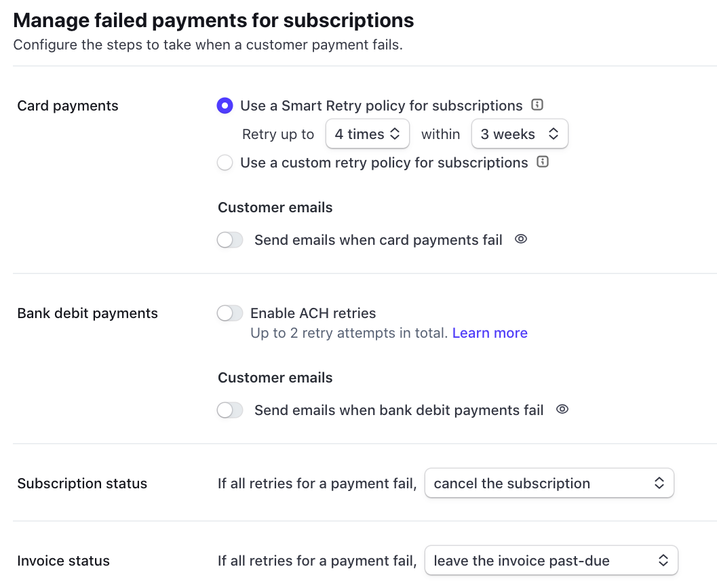Click the "Bank debit payments" row label
Screen dimensions: 717x588
click(88, 313)
